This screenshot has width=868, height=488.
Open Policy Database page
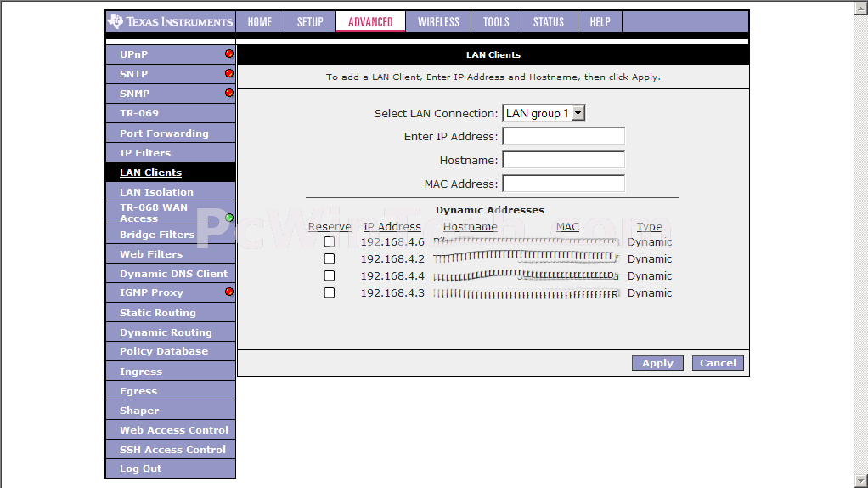pos(171,351)
